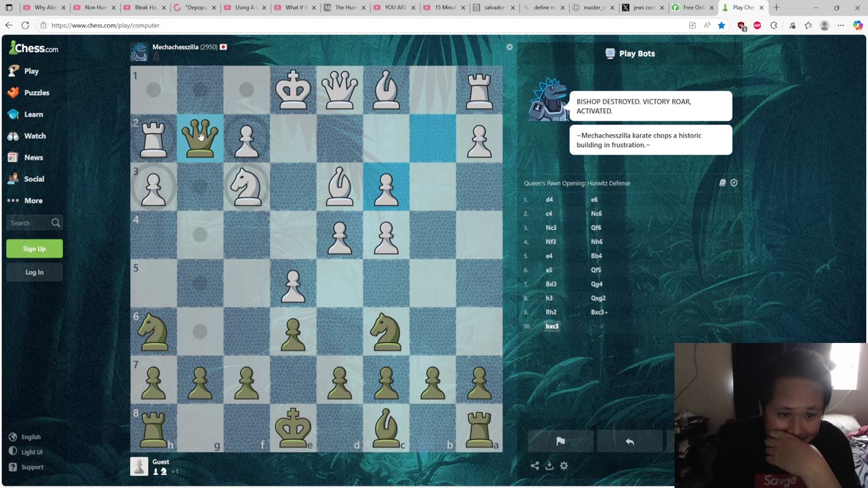868x488 pixels.
Task: Open the Learn menu
Action: point(33,115)
